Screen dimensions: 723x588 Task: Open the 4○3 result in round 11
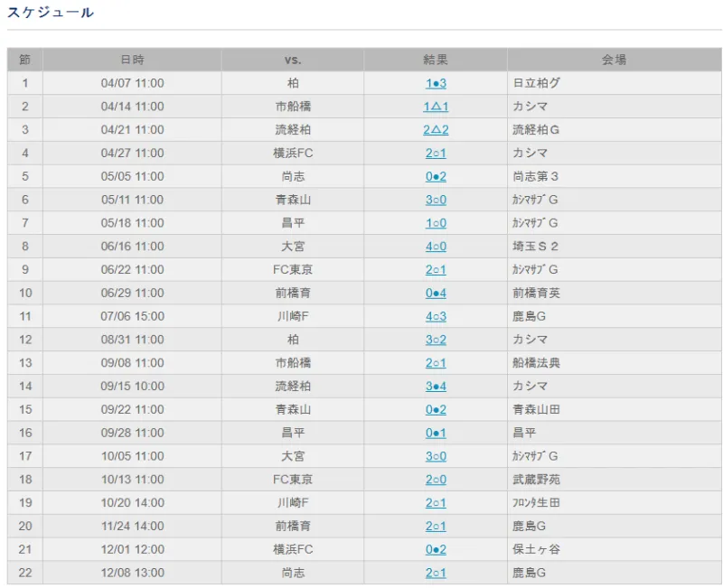[x=436, y=316]
